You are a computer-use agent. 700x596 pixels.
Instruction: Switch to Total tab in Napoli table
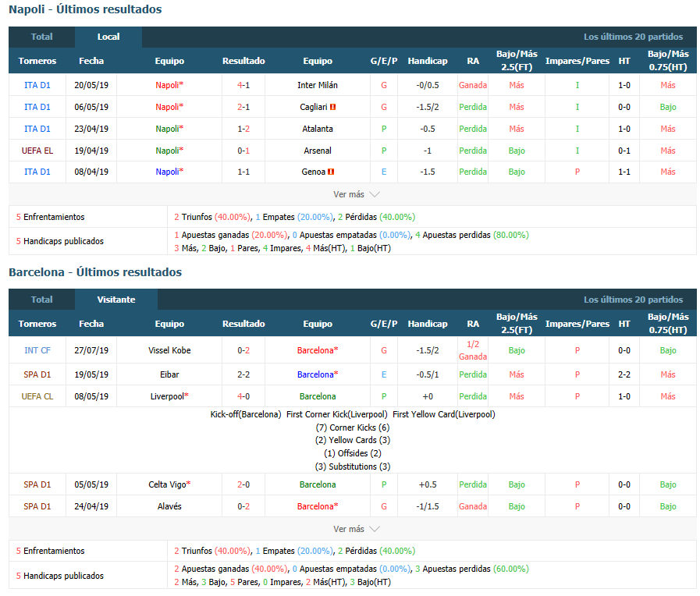click(41, 37)
